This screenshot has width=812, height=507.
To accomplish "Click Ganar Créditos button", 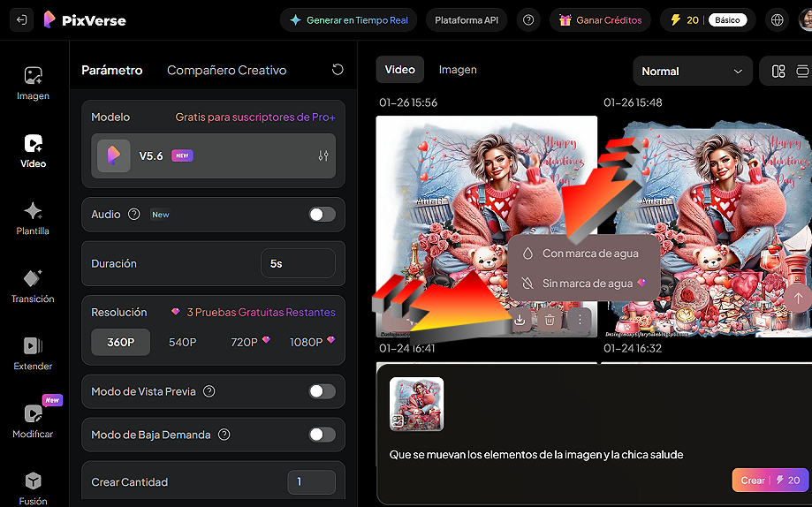I will coord(600,20).
